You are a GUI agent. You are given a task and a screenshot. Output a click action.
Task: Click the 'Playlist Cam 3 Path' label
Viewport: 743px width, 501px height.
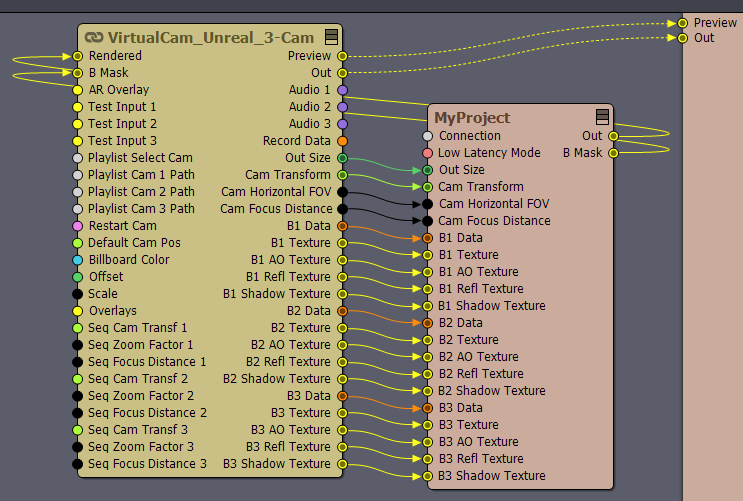(141, 209)
